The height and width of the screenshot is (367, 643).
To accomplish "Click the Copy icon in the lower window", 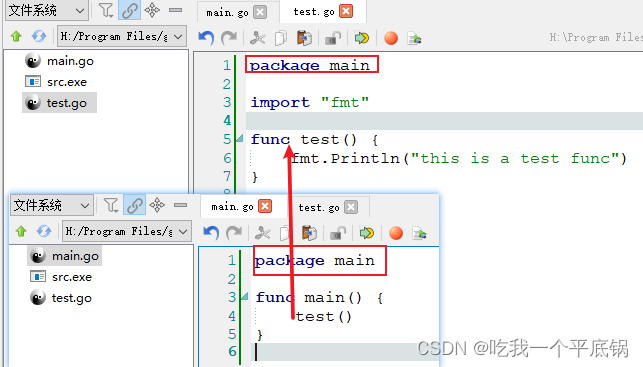I will pyautogui.click(x=285, y=233).
